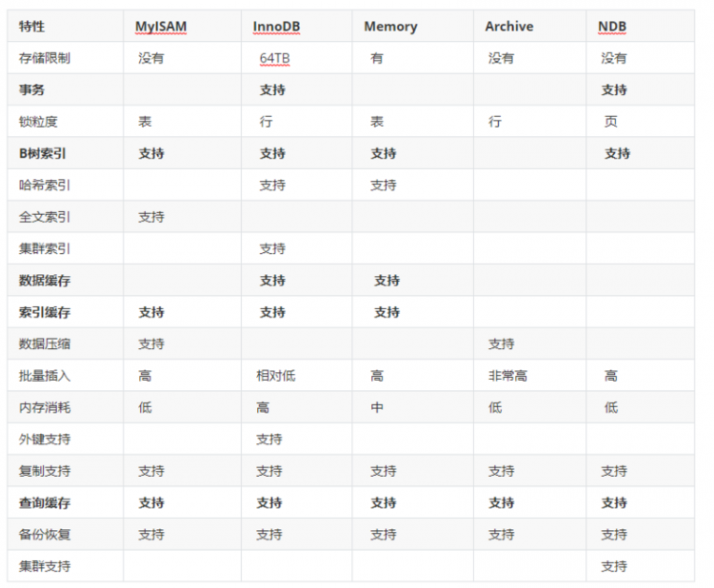714x588 pixels.
Task: Select the Archive column header
Action: click(x=509, y=27)
